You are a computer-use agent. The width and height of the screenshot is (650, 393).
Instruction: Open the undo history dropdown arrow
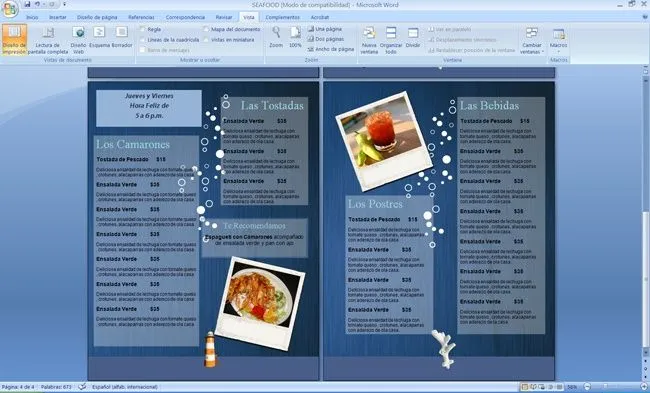44,5
